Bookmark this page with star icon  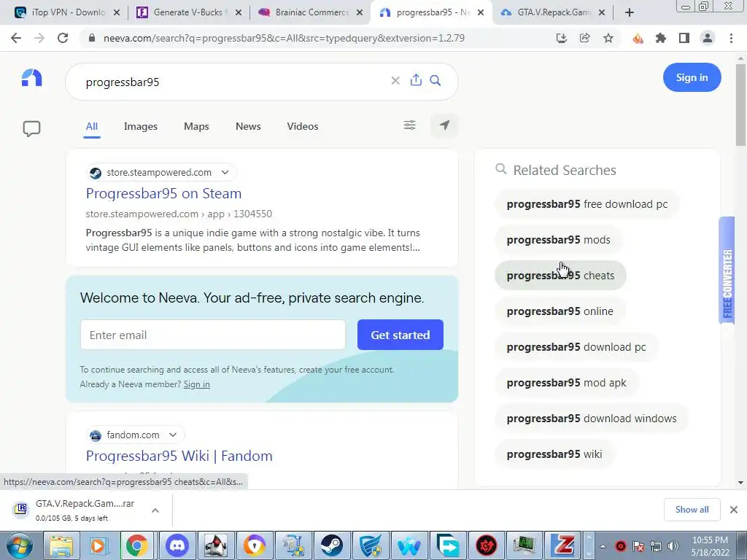pos(608,38)
